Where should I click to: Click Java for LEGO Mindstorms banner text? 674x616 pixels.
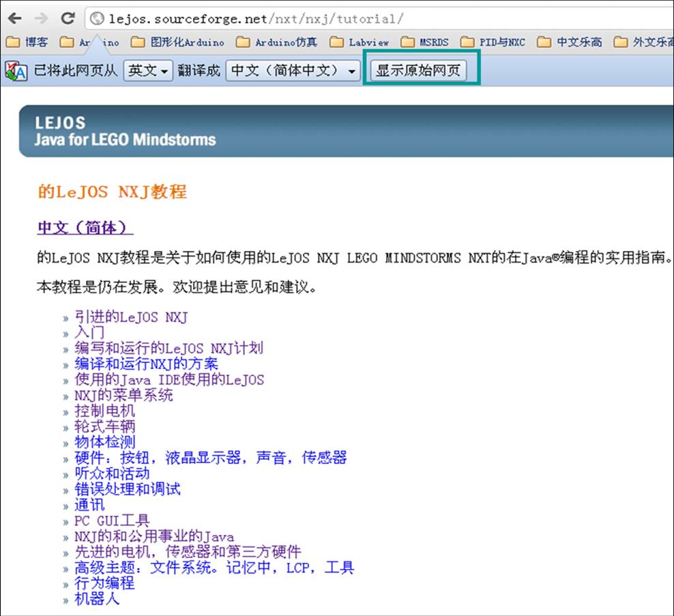click(x=125, y=140)
